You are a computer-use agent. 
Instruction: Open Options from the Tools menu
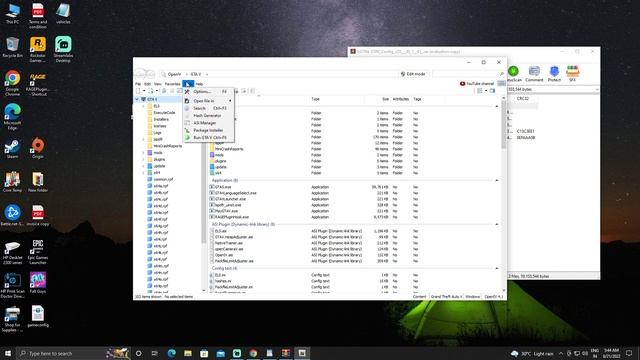209,91
